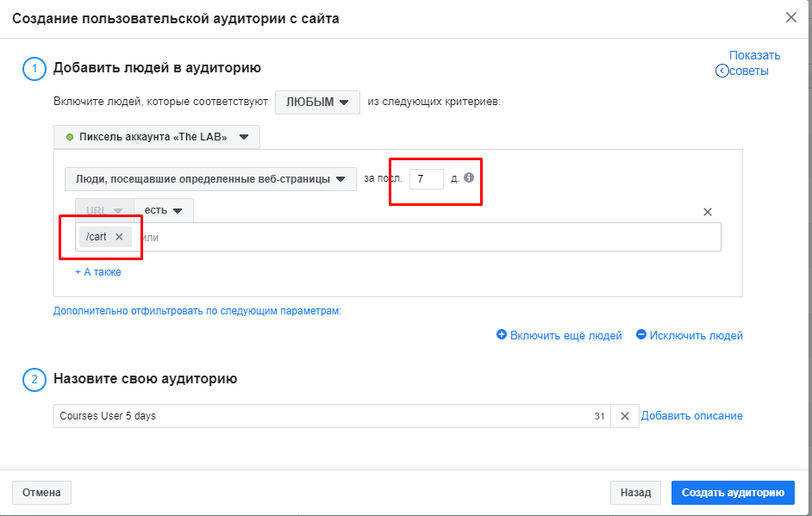Click Добавить описание
Screen dimensions: 812x516
pos(691,416)
